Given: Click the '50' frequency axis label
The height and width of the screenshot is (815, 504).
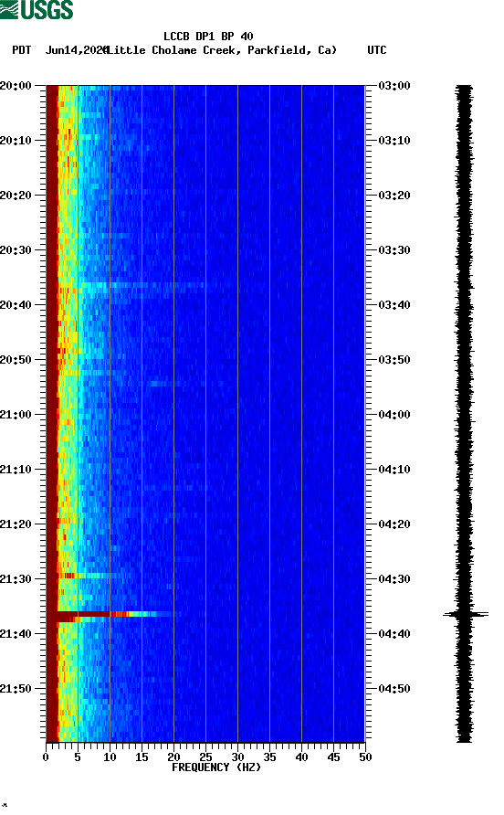Looking at the screenshot, I should (x=365, y=757).
